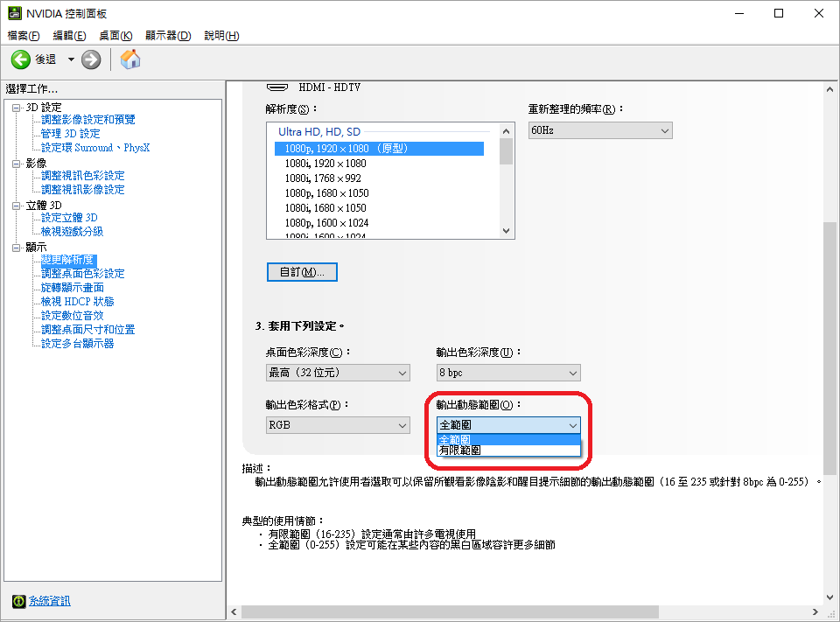Open 調整視訊影像設定 page
Screen dimensions: 840x622
(83, 189)
